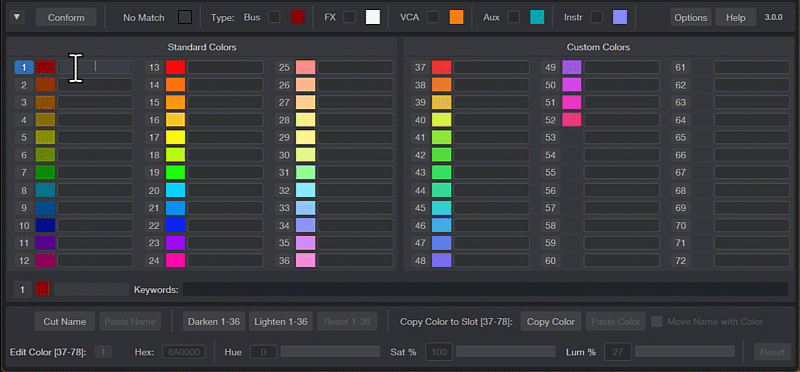
Task: Pick the lavender swatch for slot 34
Action: pos(306,226)
